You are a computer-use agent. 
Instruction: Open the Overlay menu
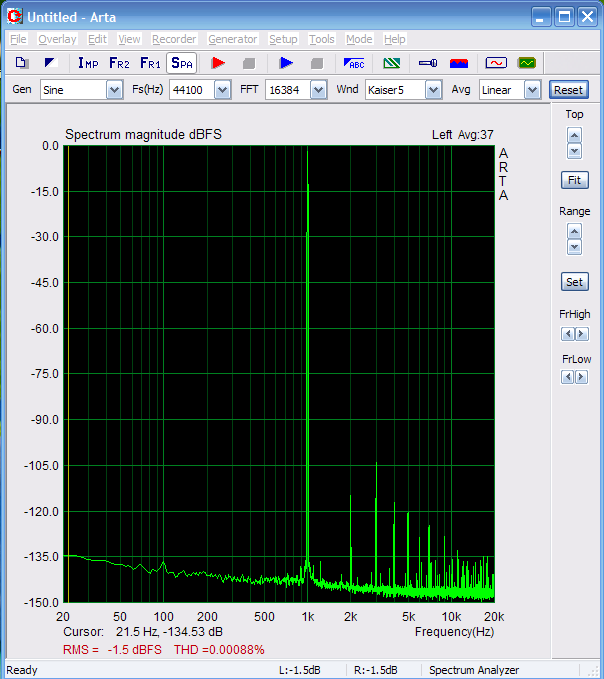pos(57,39)
